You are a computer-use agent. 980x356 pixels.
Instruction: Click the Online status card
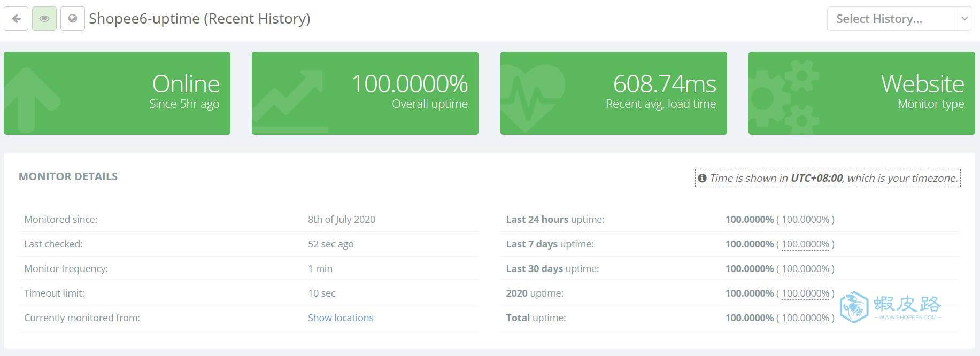click(x=117, y=93)
